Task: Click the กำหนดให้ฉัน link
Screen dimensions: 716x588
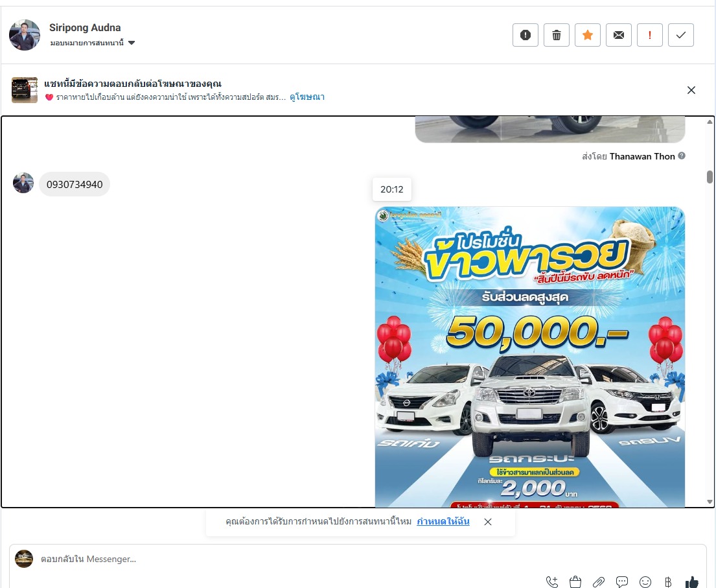Action: point(443,521)
